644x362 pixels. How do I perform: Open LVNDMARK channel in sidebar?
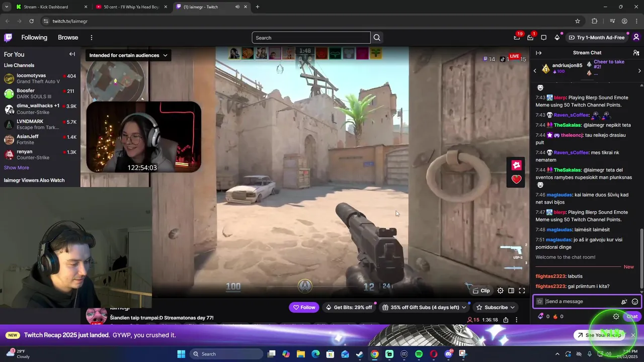click(x=40, y=124)
